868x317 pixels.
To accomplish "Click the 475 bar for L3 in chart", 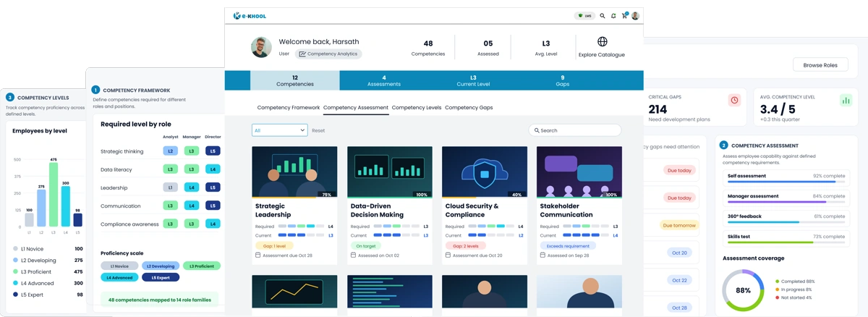I will [x=54, y=195].
